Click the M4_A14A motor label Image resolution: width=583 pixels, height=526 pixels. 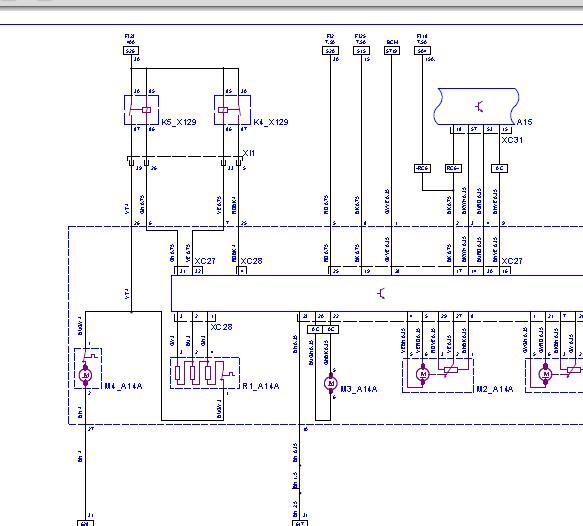click(123, 386)
